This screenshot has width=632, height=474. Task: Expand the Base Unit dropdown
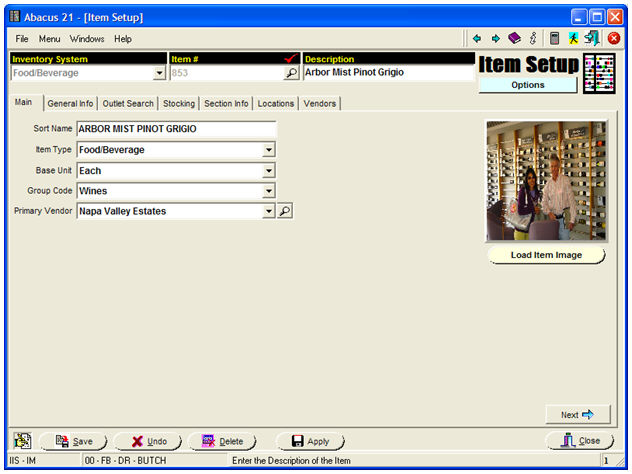(268, 171)
